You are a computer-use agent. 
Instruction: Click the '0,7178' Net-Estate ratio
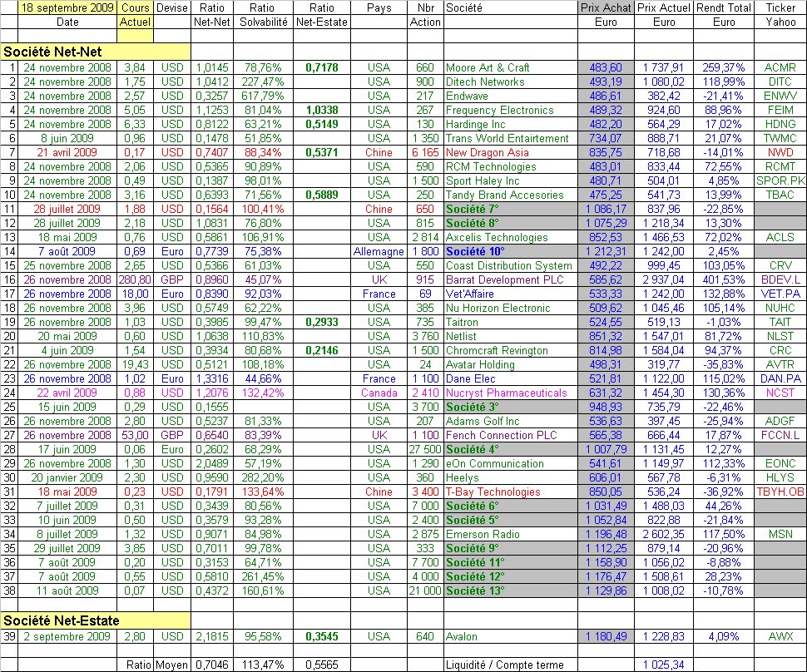point(322,67)
